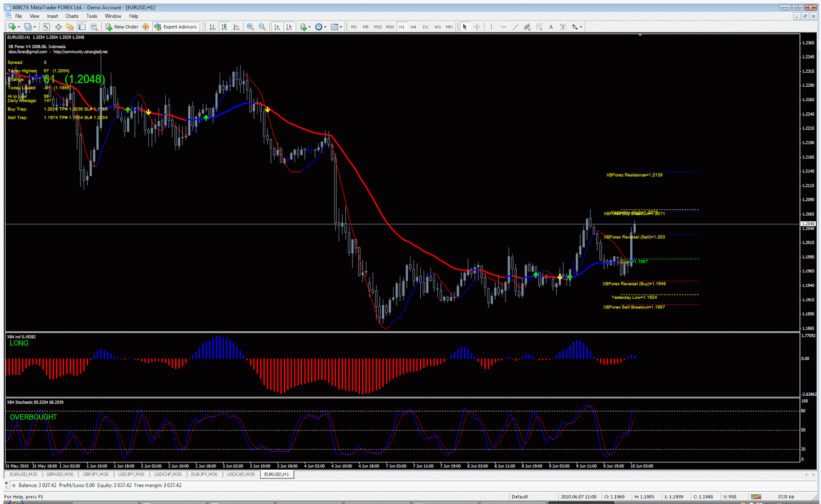The image size is (821, 504).
Task: Switch to line chart display
Action: click(x=237, y=27)
